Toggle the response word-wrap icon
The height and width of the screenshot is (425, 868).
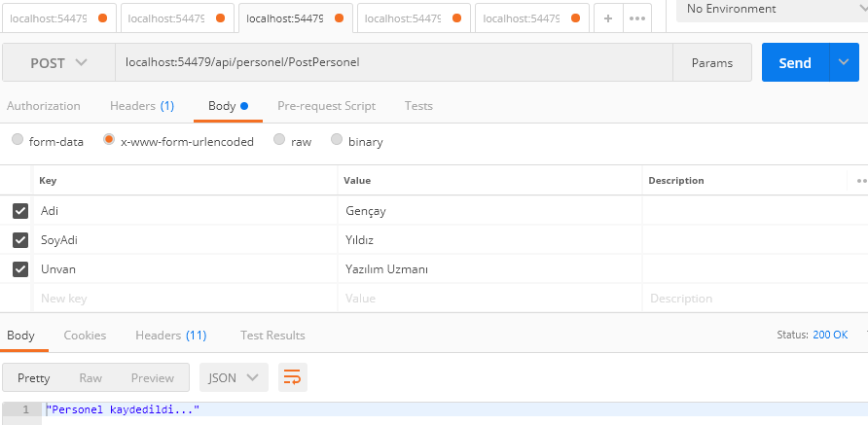pyautogui.click(x=292, y=377)
